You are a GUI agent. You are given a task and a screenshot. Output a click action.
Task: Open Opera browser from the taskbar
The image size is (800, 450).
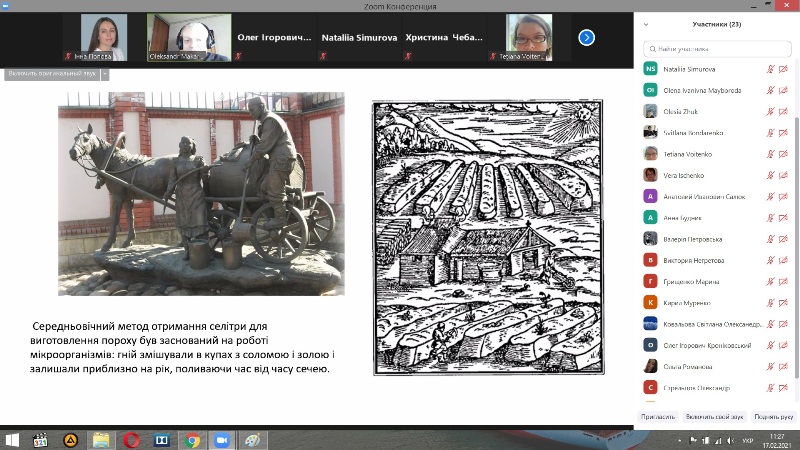(x=131, y=439)
